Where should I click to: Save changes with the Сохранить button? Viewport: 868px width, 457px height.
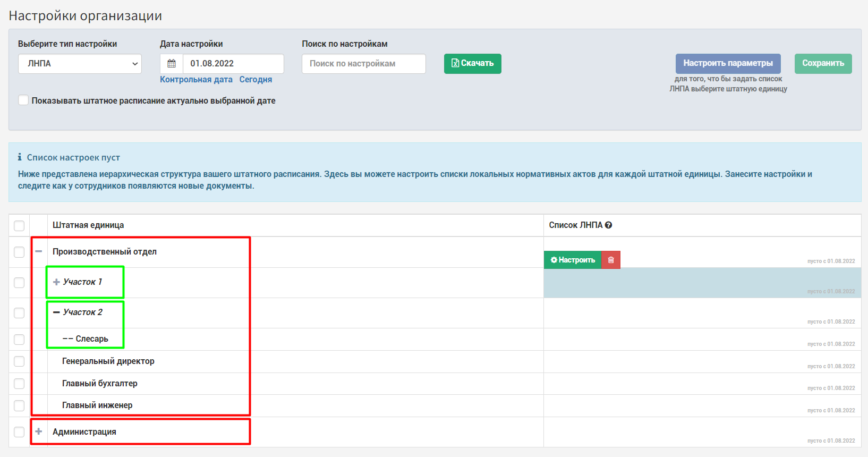click(x=823, y=64)
